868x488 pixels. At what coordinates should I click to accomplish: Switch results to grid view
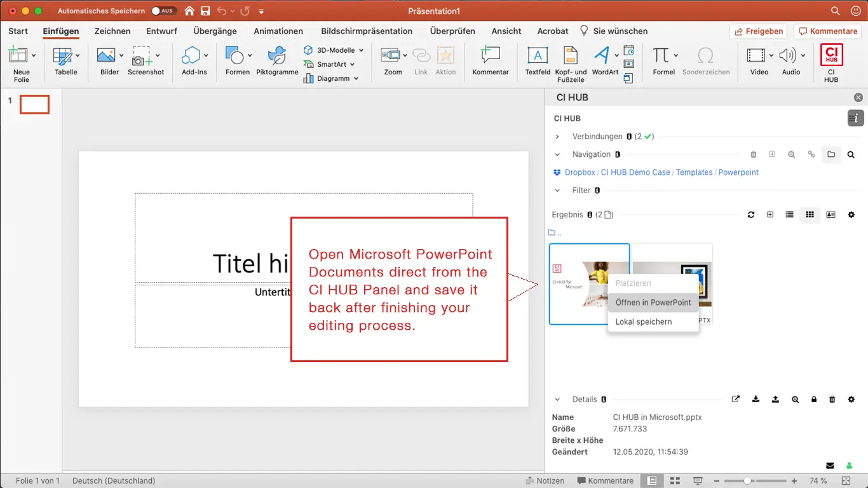pyautogui.click(x=810, y=215)
